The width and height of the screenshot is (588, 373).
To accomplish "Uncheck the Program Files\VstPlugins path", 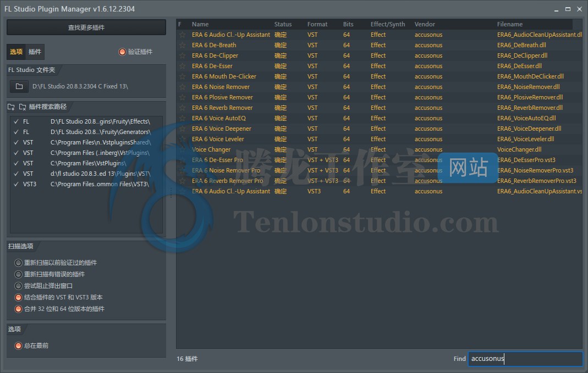I will [16, 164].
